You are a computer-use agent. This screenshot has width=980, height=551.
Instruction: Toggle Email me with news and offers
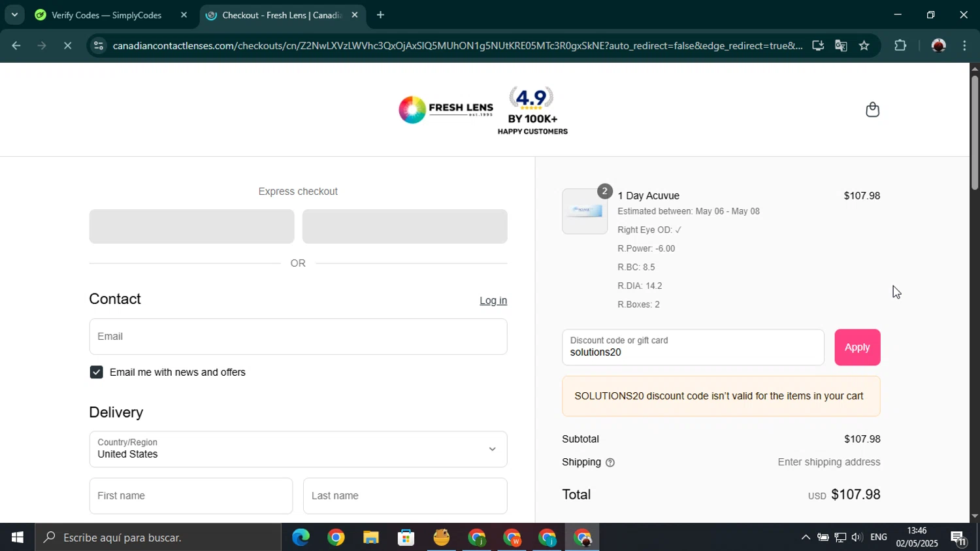(97, 373)
